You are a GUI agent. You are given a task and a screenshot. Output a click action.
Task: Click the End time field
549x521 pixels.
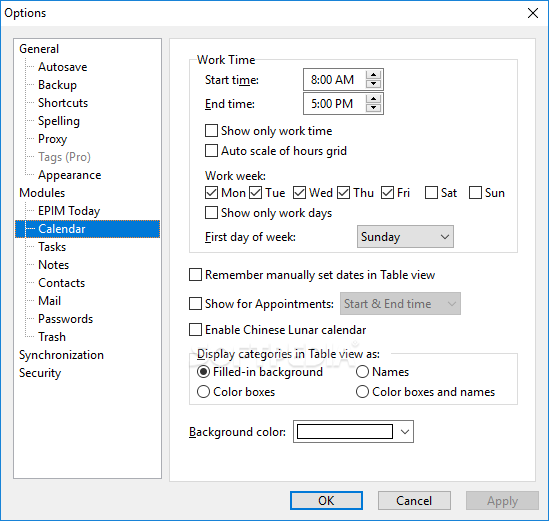point(334,104)
